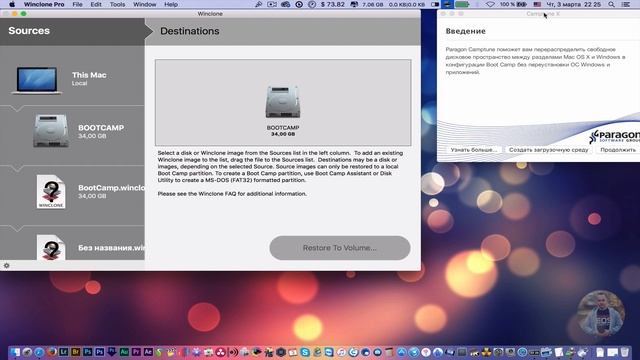640x360 pixels.
Task: Launch Adobe Bridge from the Dock
Action: pyautogui.click(x=76, y=352)
